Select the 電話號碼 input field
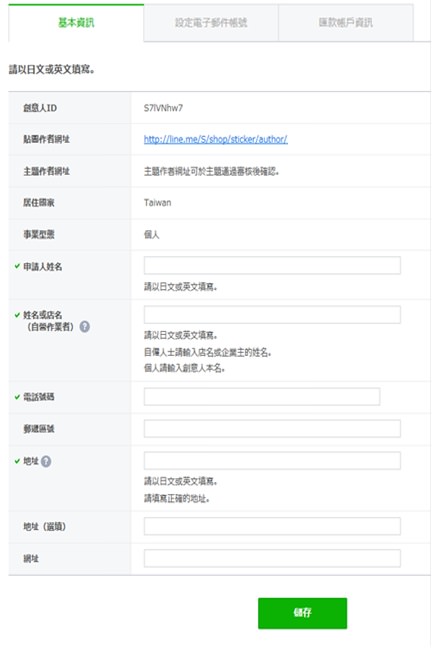Screen dimensions: 433x649 point(262,397)
